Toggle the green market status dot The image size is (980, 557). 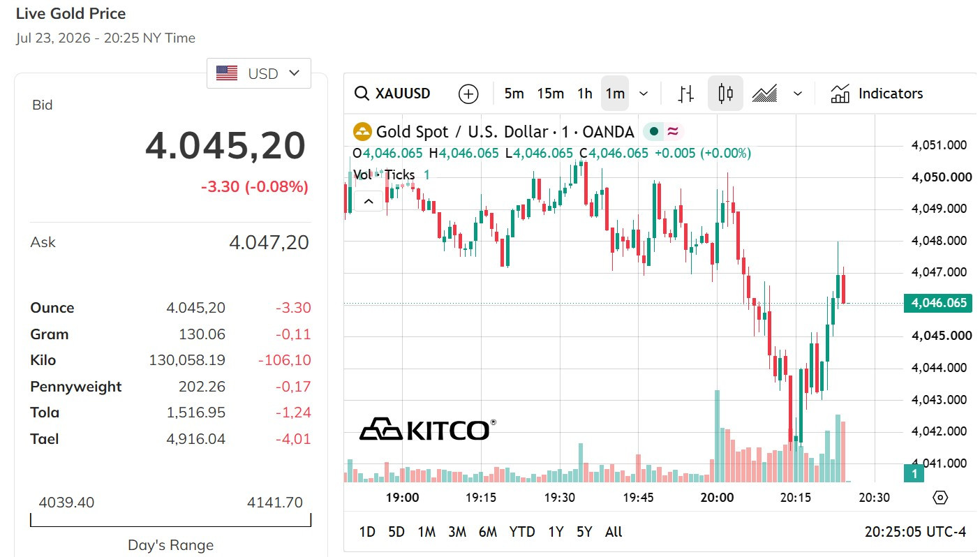pyautogui.click(x=654, y=131)
